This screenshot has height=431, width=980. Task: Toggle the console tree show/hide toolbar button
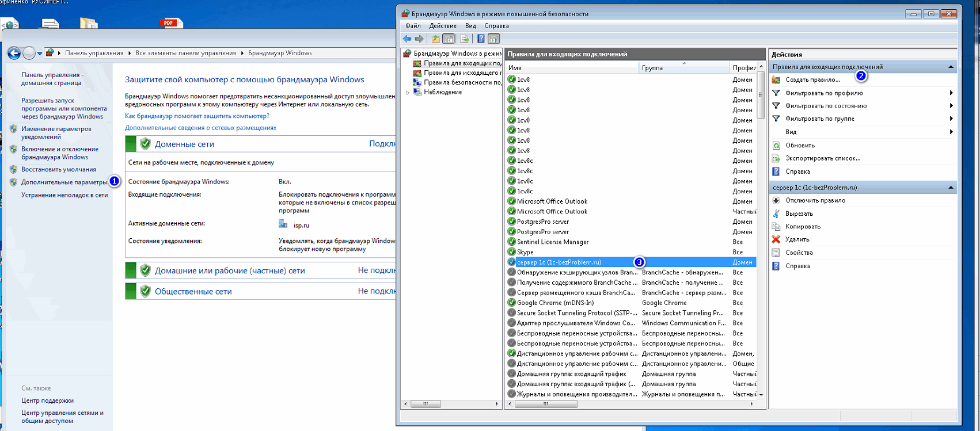pyautogui.click(x=449, y=39)
